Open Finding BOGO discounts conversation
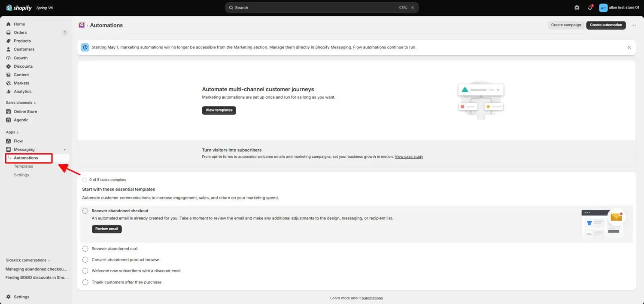This screenshot has width=644, height=304. pos(36,277)
